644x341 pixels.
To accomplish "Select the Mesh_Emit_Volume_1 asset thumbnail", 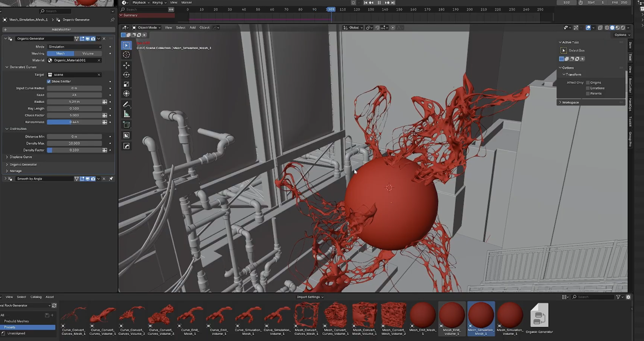I will click(452, 319).
